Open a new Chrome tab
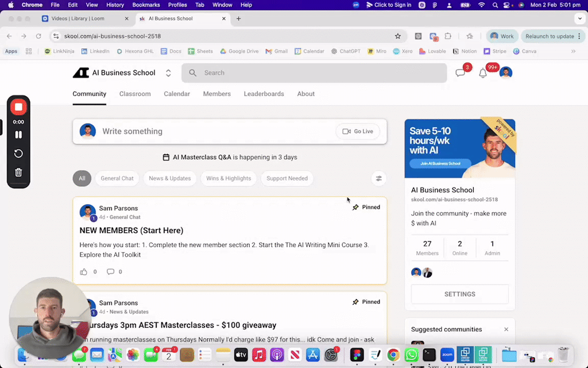The height and width of the screenshot is (368, 588). pyautogui.click(x=238, y=18)
